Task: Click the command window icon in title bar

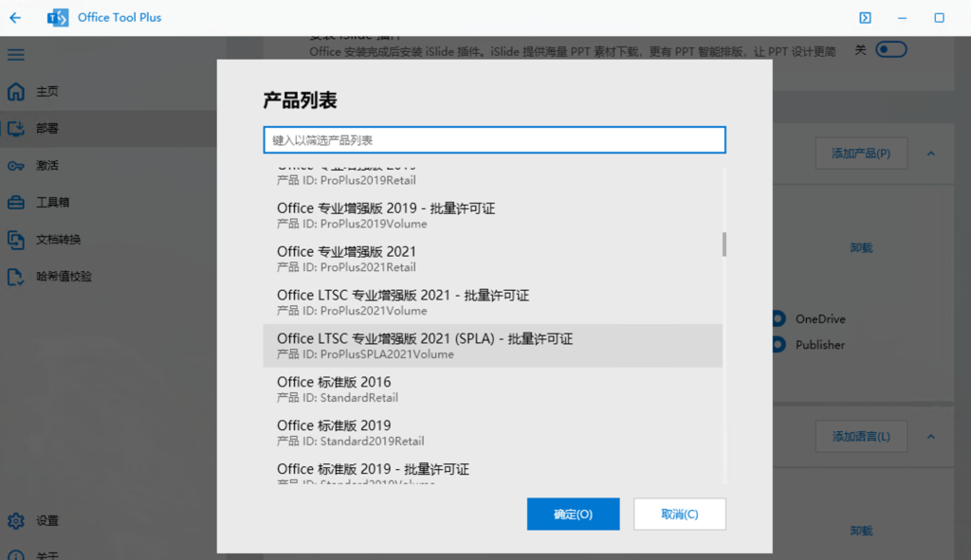Action: [865, 17]
